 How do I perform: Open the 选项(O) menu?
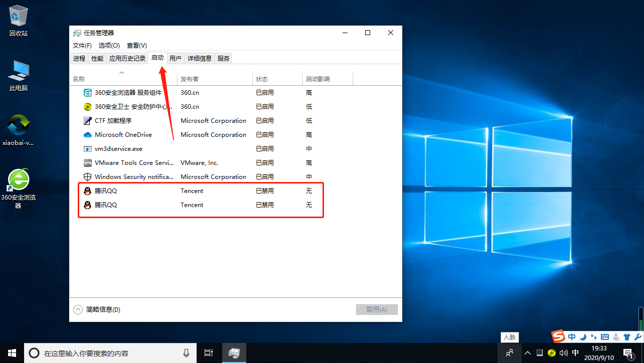[109, 46]
